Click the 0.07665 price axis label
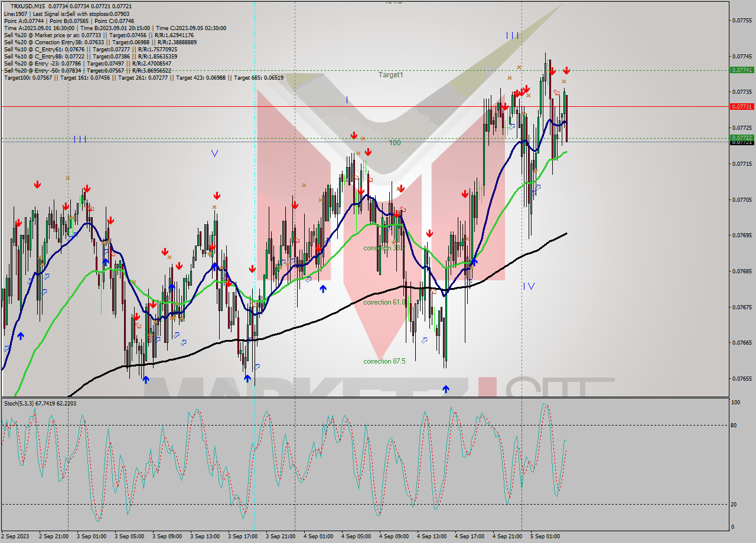The image size is (756, 543). pos(741,342)
